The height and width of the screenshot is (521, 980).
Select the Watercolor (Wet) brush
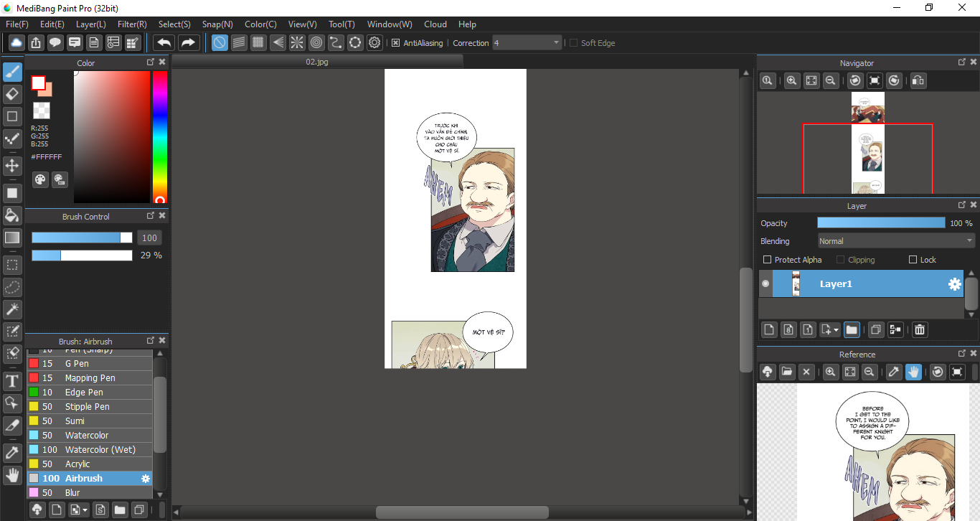(x=90, y=450)
